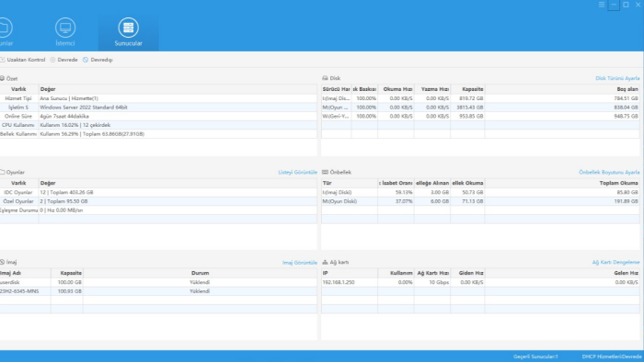The height and width of the screenshot is (362, 644).
Task: Click the Boş alan column header
Action: click(x=562, y=89)
